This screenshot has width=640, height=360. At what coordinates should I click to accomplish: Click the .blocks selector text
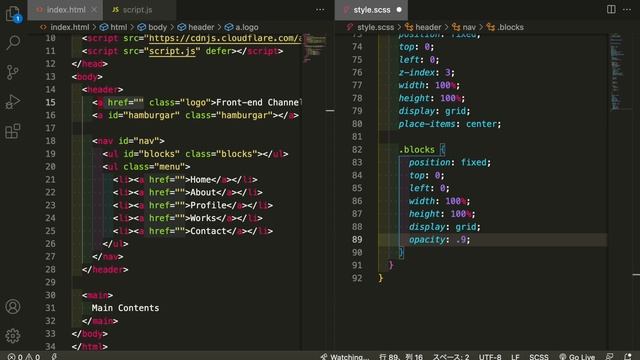(x=417, y=149)
